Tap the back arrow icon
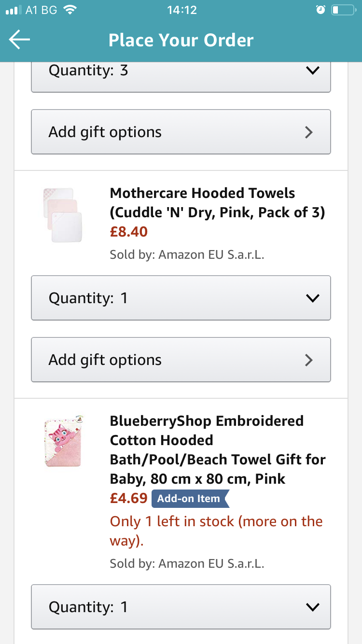The width and height of the screenshot is (362, 644). click(x=19, y=40)
